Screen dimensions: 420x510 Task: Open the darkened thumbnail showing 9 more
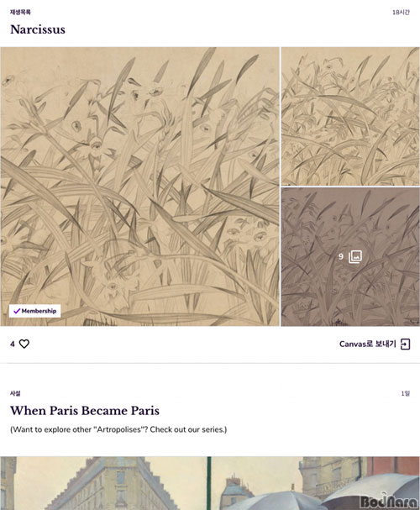tap(350, 256)
